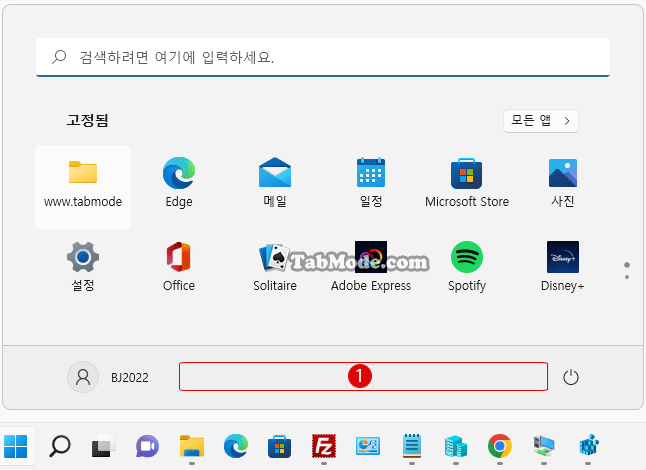Open Microsoft Store from pinned apps
646x470 pixels.
click(467, 182)
